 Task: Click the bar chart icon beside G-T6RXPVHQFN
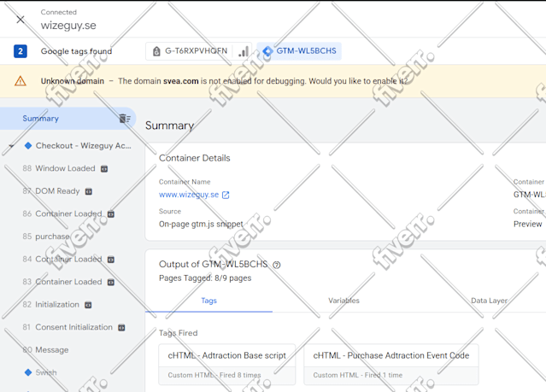[x=244, y=51]
